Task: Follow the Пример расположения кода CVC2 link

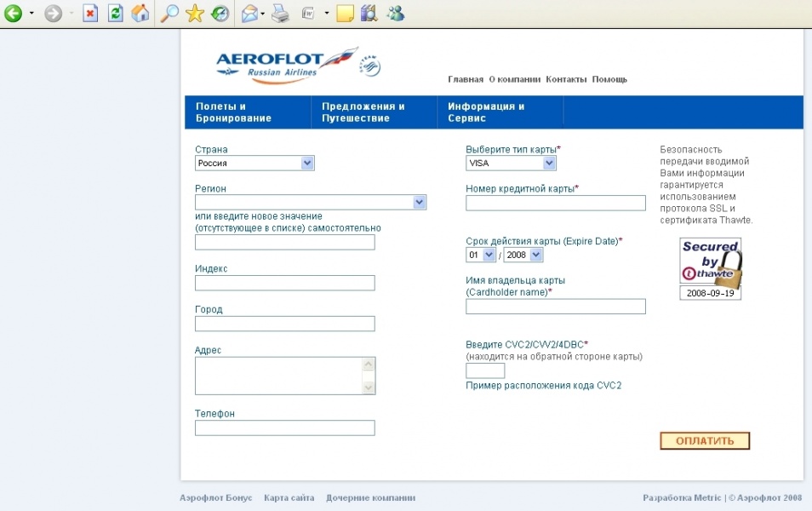Action: tap(543, 385)
